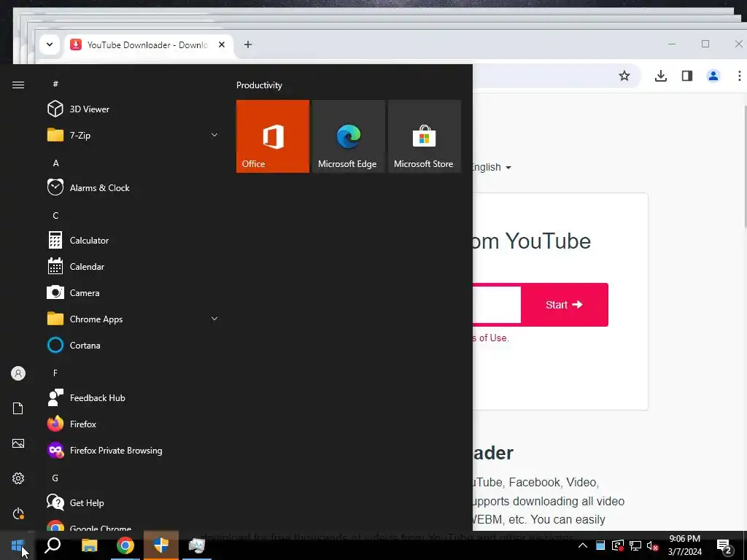This screenshot has height=560, width=747.
Task: Open the notification center icon
Action: pyautogui.click(x=724, y=546)
